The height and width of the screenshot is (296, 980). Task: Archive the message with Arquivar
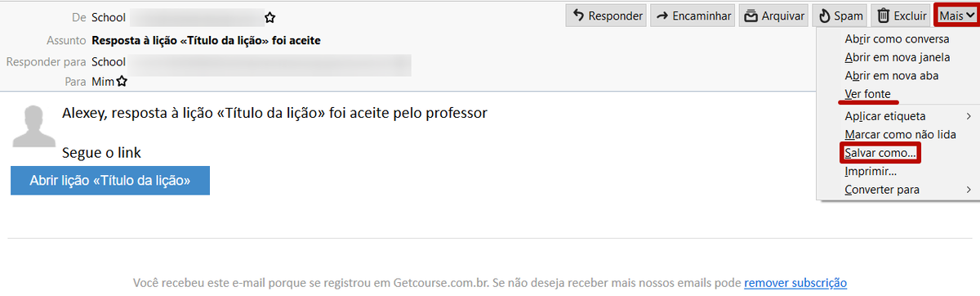coord(774,16)
